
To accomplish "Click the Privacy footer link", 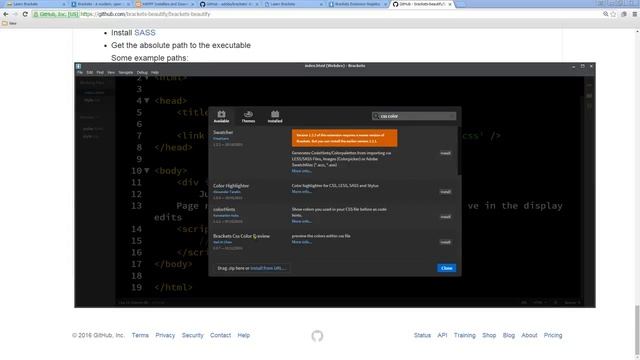I will 165,335.
